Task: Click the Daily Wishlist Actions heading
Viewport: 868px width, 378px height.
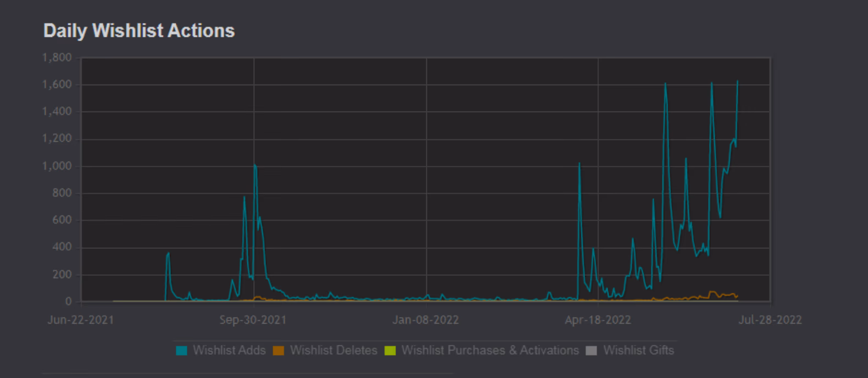Action: click(139, 31)
